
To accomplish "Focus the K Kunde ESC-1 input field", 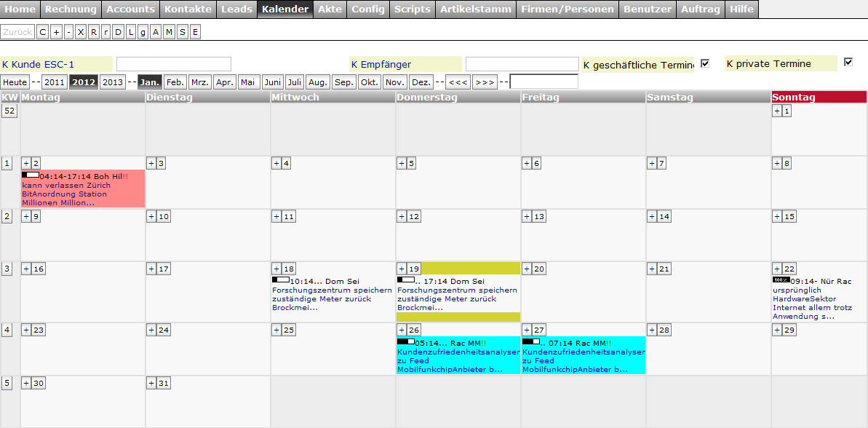I will coord(173,63).
